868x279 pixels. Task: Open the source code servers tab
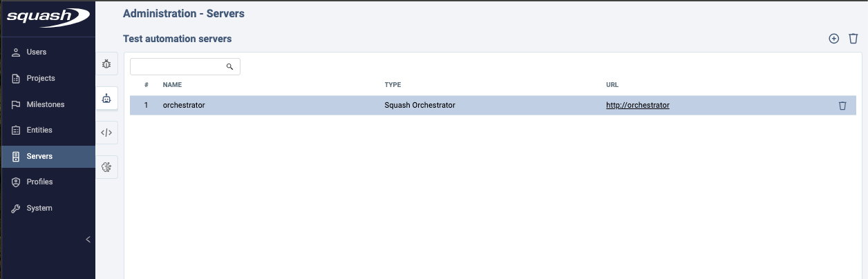tap(106, 133)
